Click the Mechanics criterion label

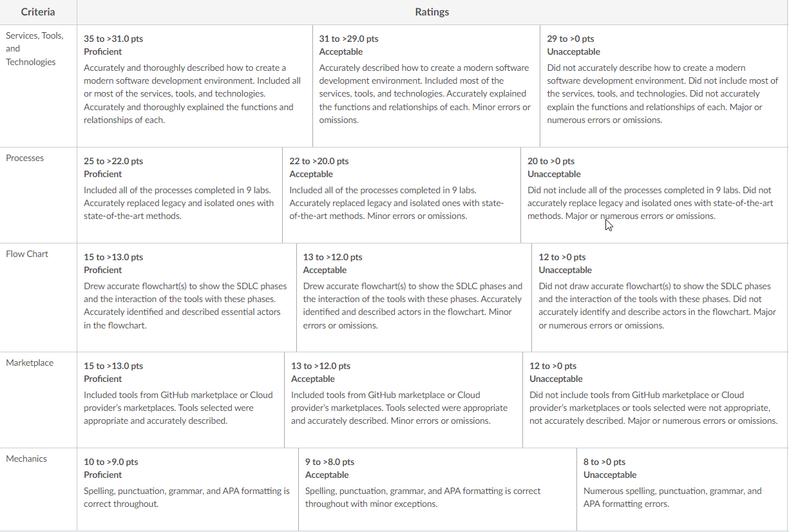tap(26, 459)
